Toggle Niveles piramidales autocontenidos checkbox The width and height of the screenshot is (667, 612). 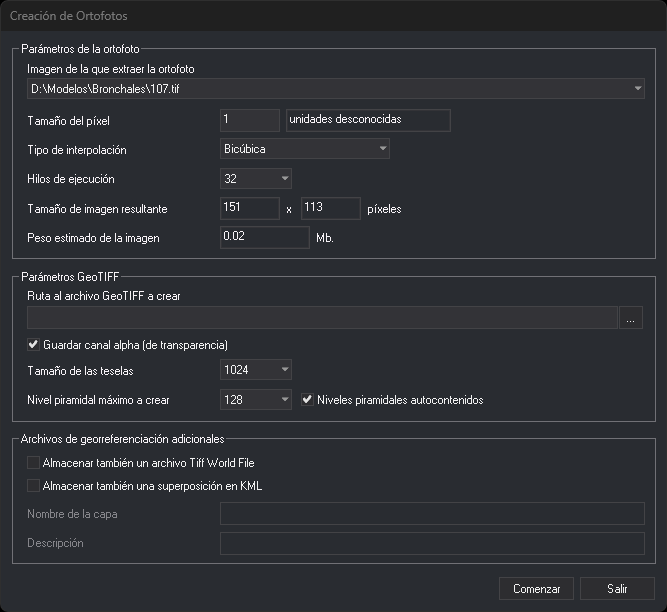tap(307, 400)
